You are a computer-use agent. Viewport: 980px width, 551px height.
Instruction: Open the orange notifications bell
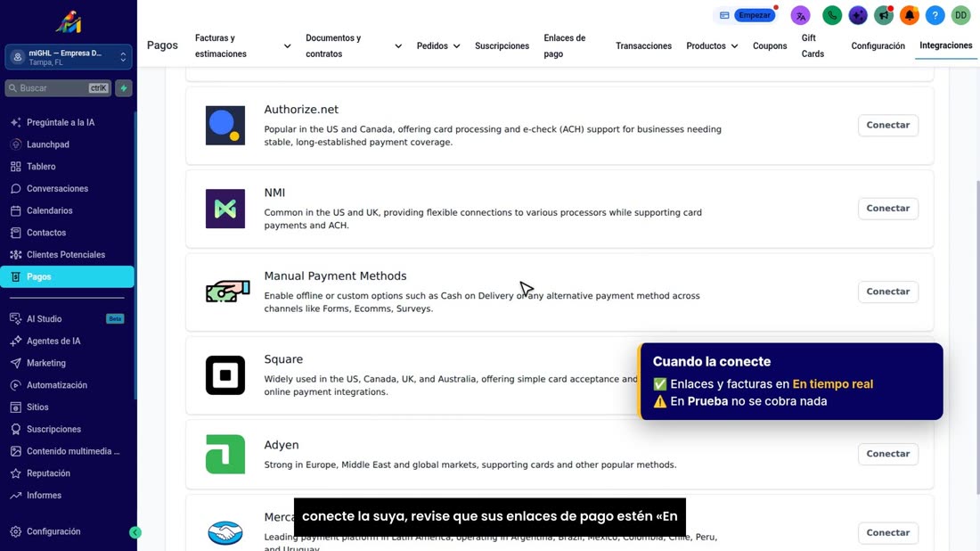coord(909,16)
